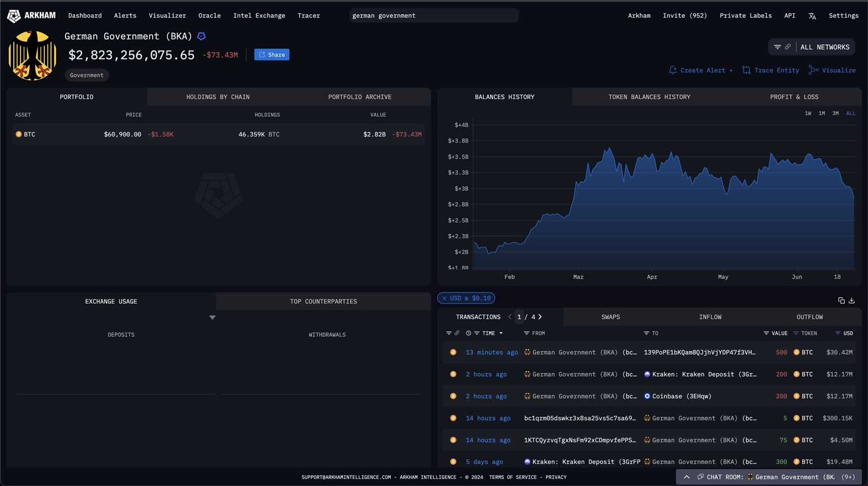Show the Top Counterparties tab

coord(323,301)
